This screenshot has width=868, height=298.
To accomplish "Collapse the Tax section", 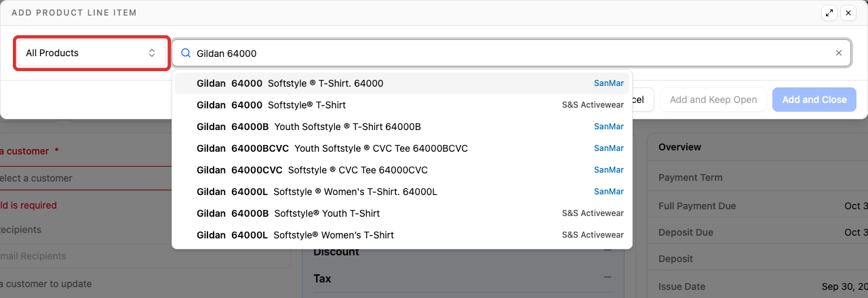I will click(607, 277).
